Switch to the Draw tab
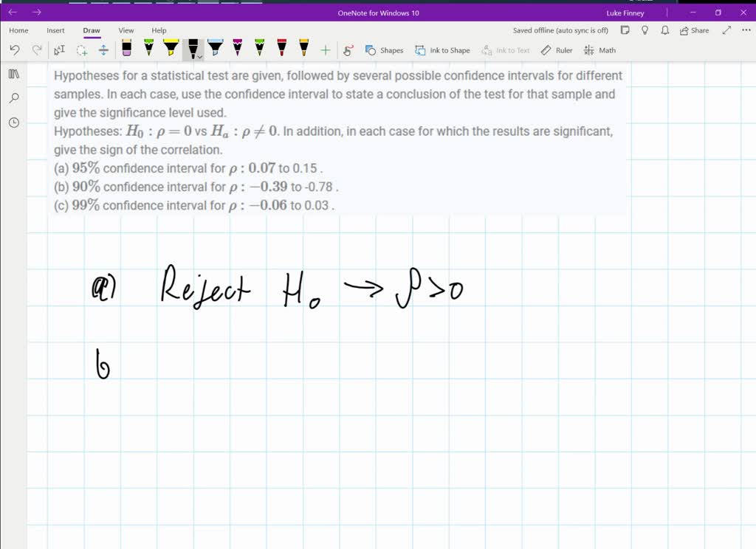The height and width of the screenshot is (549, 756). click(92, 30)
